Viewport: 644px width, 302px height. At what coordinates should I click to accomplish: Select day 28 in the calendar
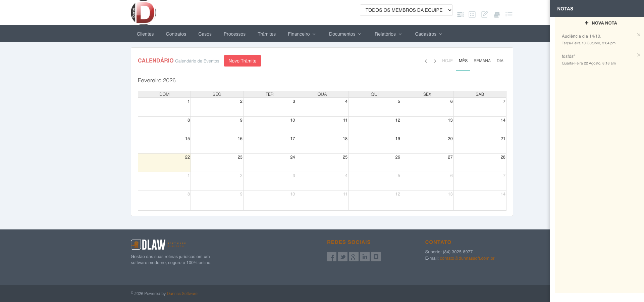click(x=480, y=163)
